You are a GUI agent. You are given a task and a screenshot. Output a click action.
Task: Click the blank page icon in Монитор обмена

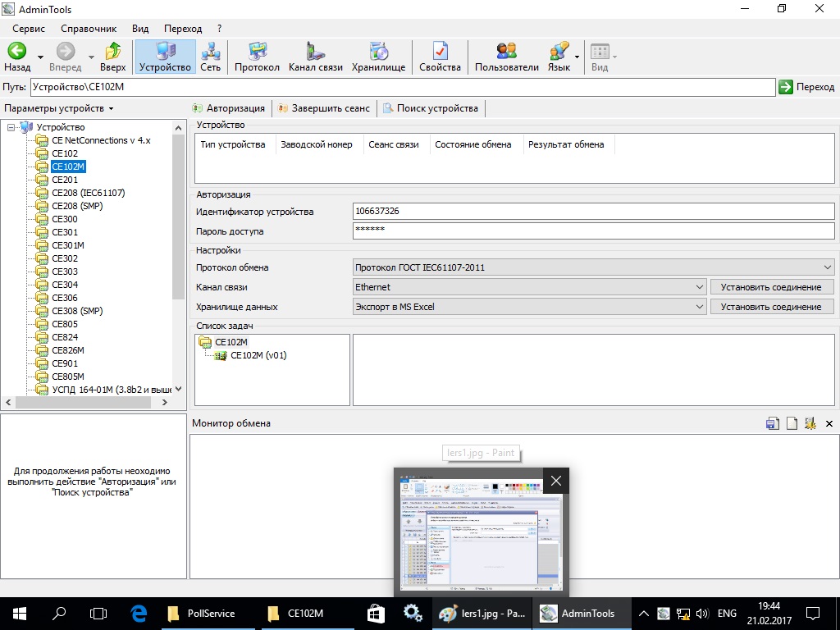click(x=792, y=423)
